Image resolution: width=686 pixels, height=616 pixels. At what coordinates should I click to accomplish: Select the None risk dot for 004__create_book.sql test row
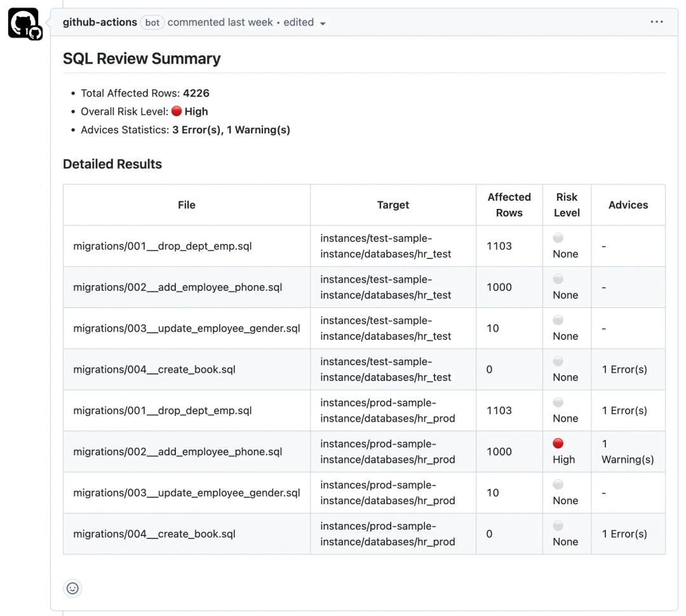tap(558, 361)
